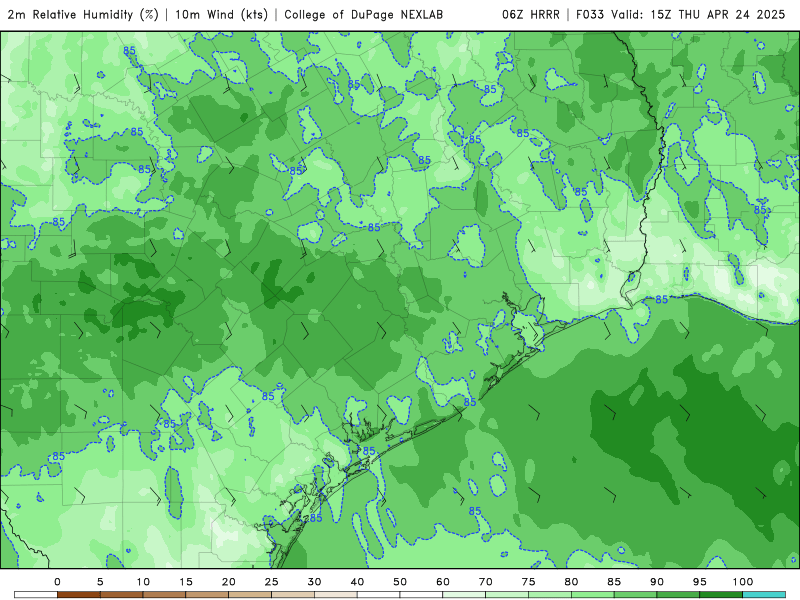Click the white swatch left of 0
Viewport: 800px width, 600px height.
36,595
